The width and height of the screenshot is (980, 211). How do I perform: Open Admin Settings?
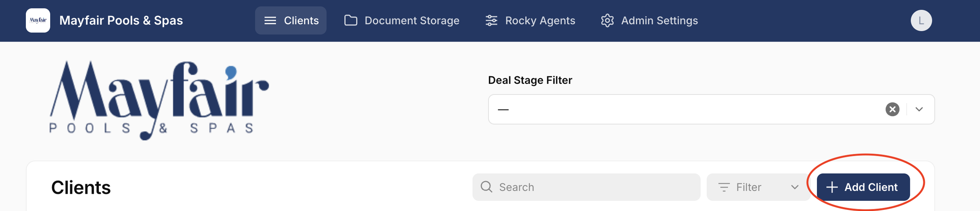point(649,20)
